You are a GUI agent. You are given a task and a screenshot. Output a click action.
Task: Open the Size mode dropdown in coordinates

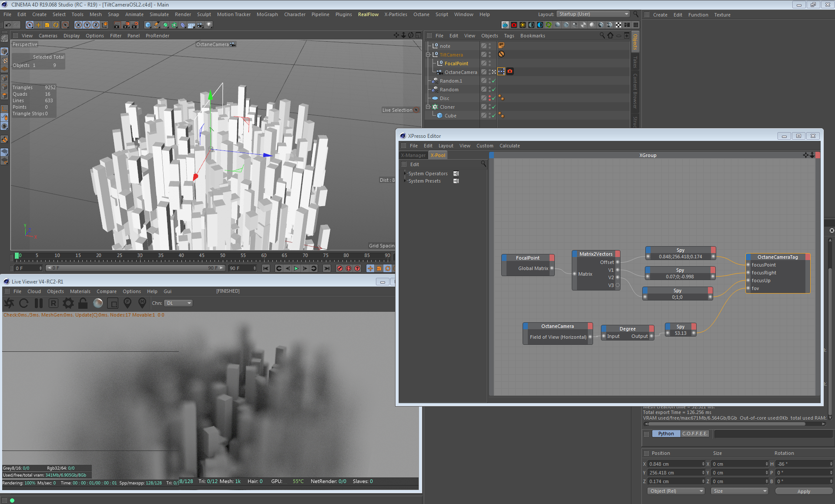[x=739, y=491]
